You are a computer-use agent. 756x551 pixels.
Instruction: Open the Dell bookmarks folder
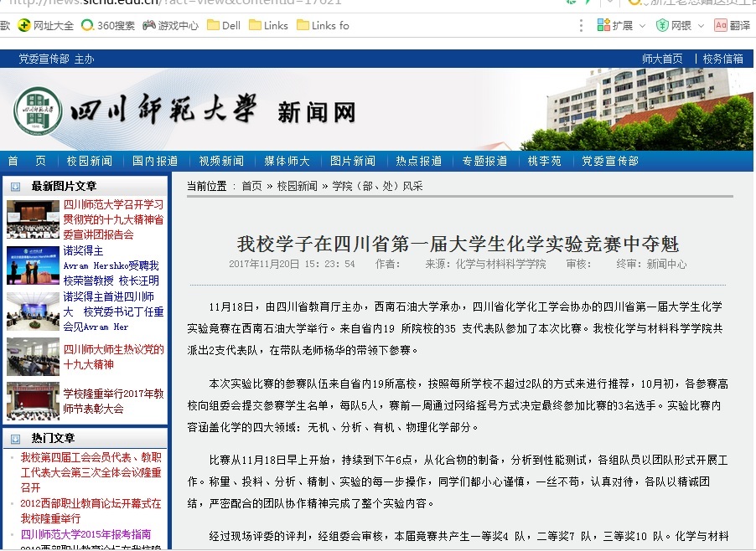pos(214,25)
